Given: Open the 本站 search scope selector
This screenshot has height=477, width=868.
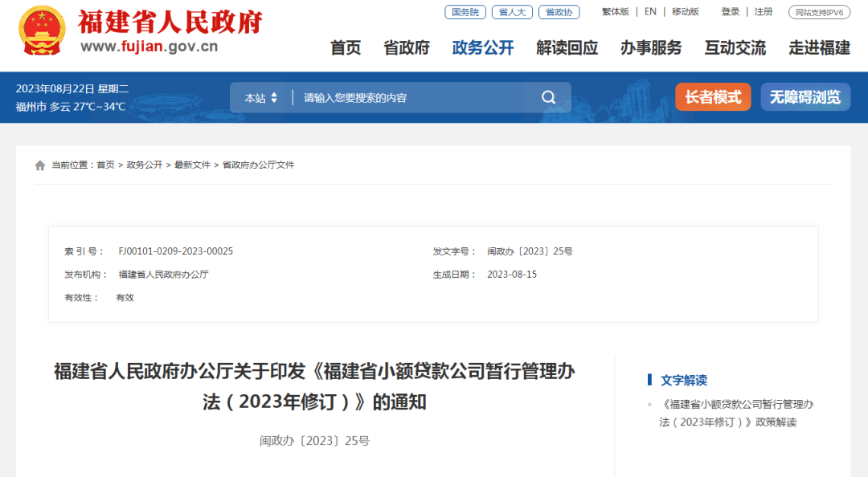Looking at the screenshot, I should tap(260, 97).
